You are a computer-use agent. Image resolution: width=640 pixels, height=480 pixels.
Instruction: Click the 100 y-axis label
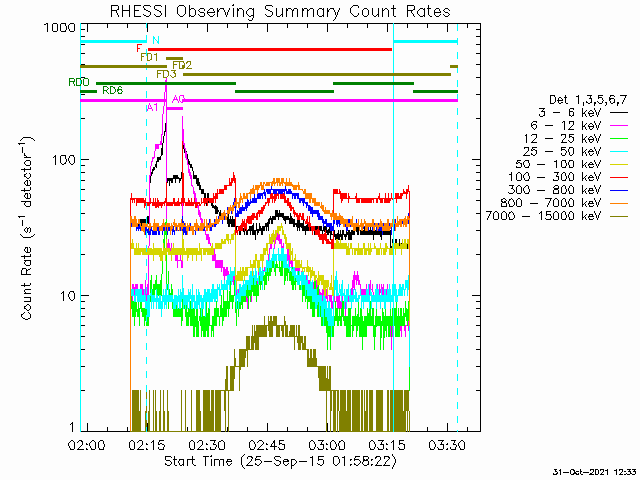click(64, 160)
